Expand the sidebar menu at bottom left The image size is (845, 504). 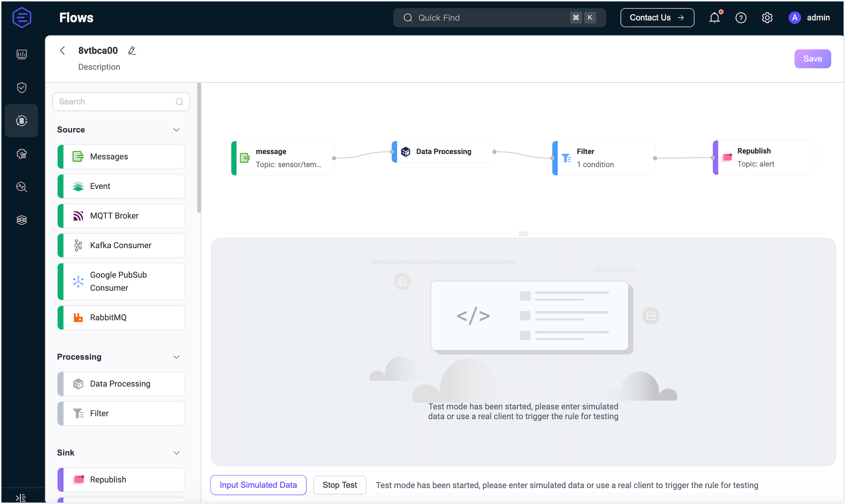click(x=21, y=498)
